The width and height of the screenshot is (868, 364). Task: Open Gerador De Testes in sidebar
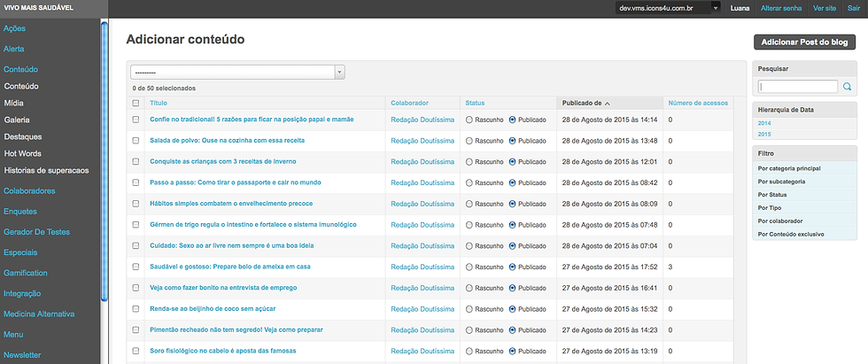pos(36,232)
